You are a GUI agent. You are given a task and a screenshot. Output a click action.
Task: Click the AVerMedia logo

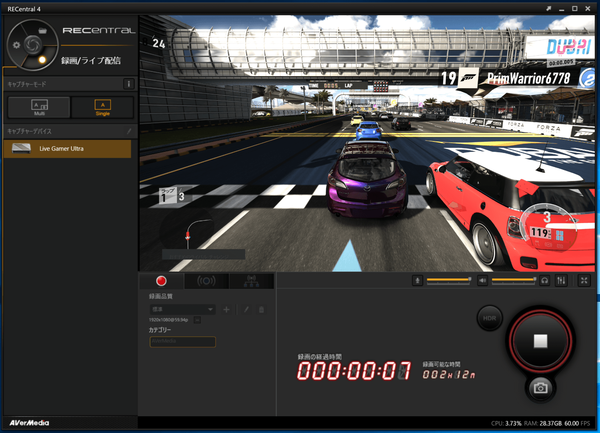coord(29,423)
